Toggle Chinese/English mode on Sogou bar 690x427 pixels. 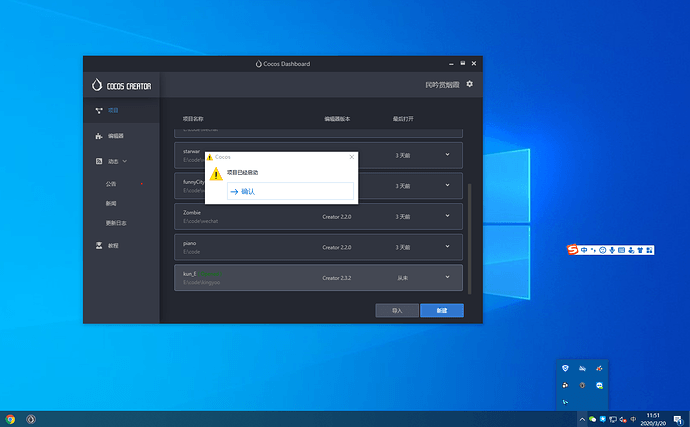pyautogui.click(x=584, y=250)
